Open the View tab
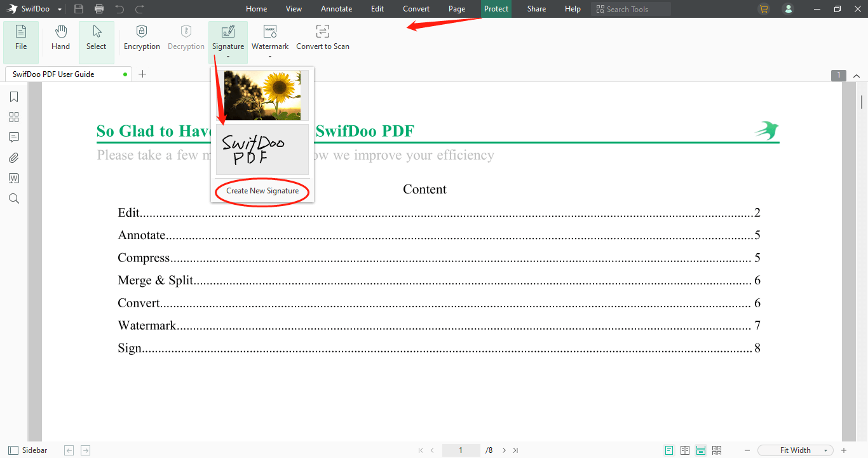Image resolution: width=868 pixels, height=458 pixels. pyautogui.click(x=294, y=9)
